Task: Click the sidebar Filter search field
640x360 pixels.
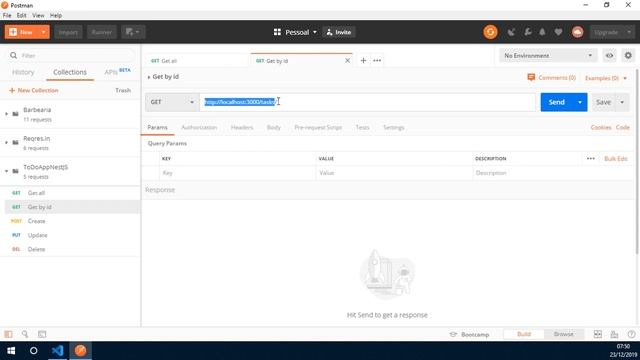Action: (x=70, y=56)
